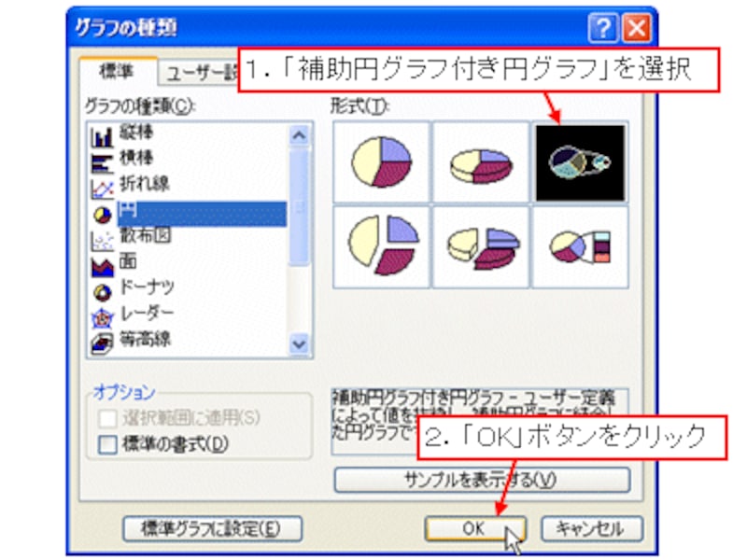Pick the exploded pie chart subtype
Screen dimensions: 747x560
click(382, 246)
